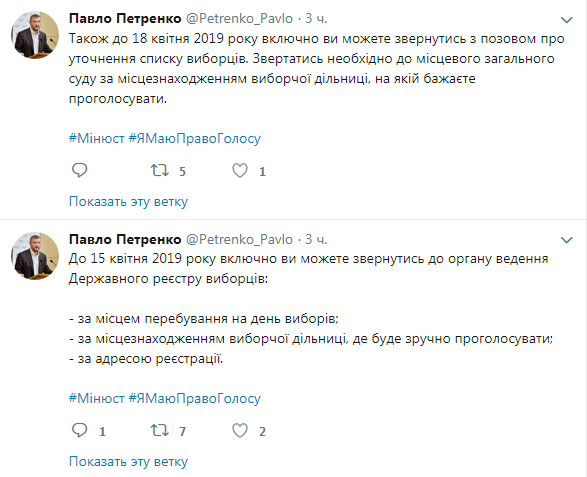The image size is (587, 477).
Task: Open #ЯМаюПравоГолосу hashtag in the first tweet
Action: [195, 139]
